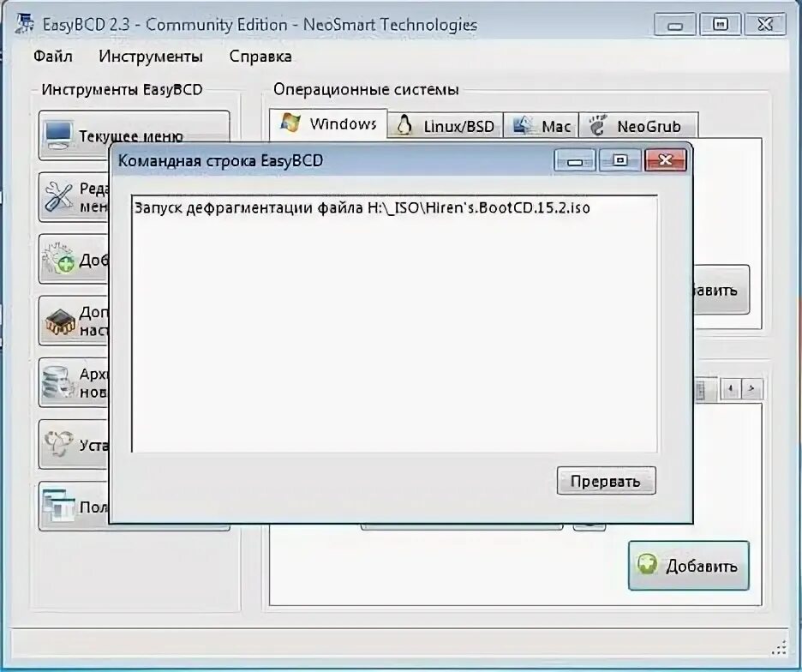The height and width of the screenshot is (672, 802).
Task: Click the lower Добавить button with green icon
Action: pyautogui.click(x=688, y=566)
